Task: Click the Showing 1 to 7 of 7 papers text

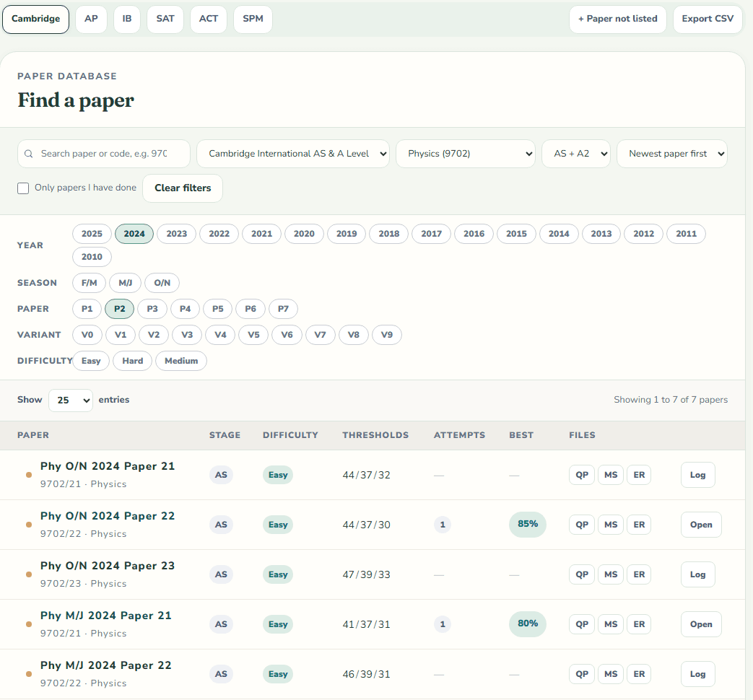Action: pos(671,400)
